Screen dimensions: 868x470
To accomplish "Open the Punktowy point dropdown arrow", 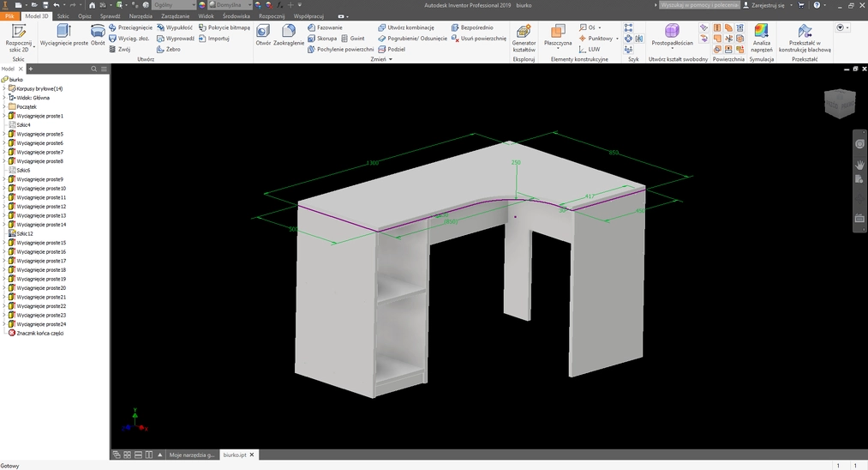I will pyautogui.click(x=617, y=39).
